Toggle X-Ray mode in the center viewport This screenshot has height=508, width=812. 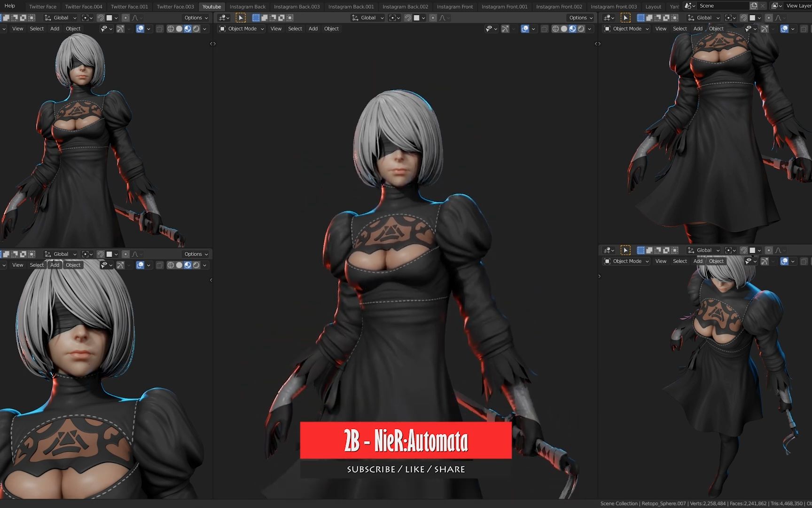click(545, 29)
